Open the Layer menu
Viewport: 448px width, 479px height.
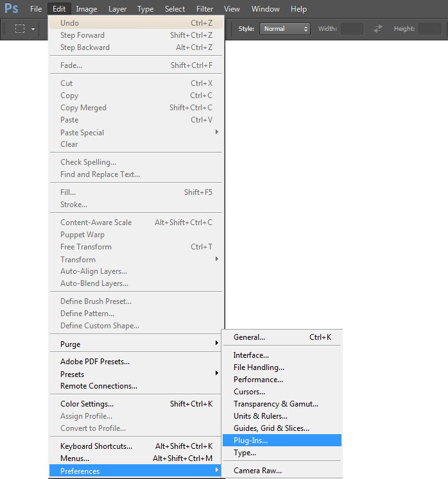click(x=117, y=9)
